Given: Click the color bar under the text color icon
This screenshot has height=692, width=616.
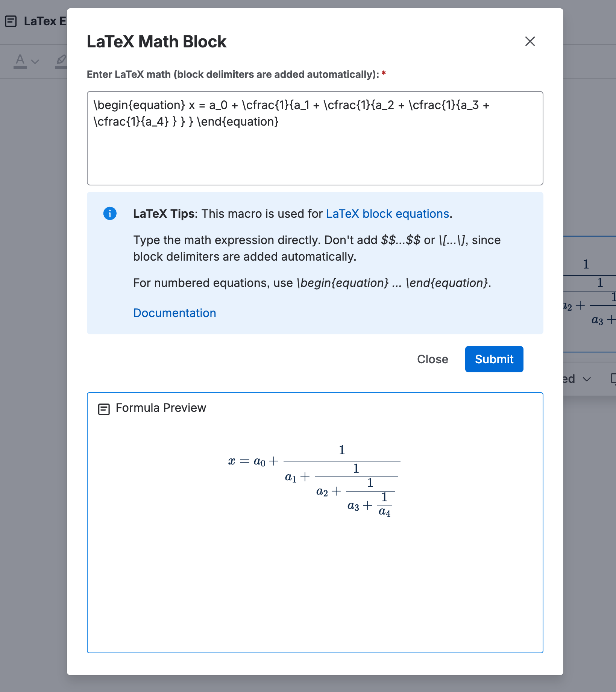Looking at the screenshot, I should (x=20, y=68).
